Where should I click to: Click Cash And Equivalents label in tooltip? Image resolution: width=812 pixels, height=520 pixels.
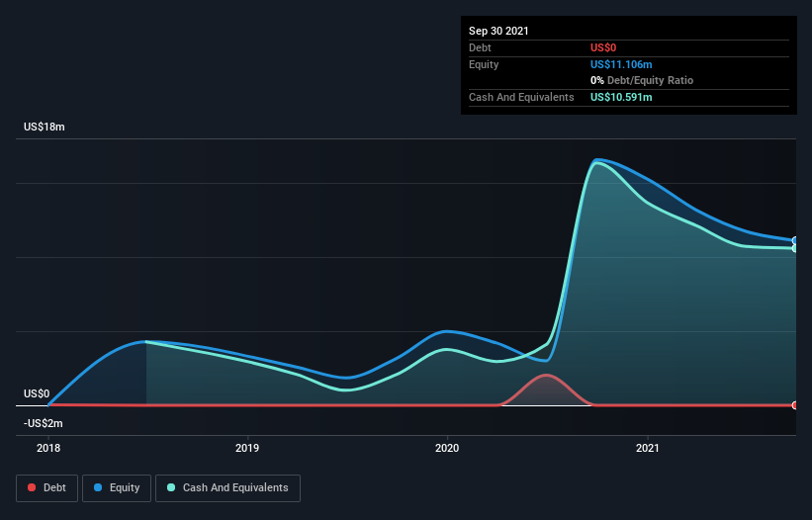tap(521, 97)
